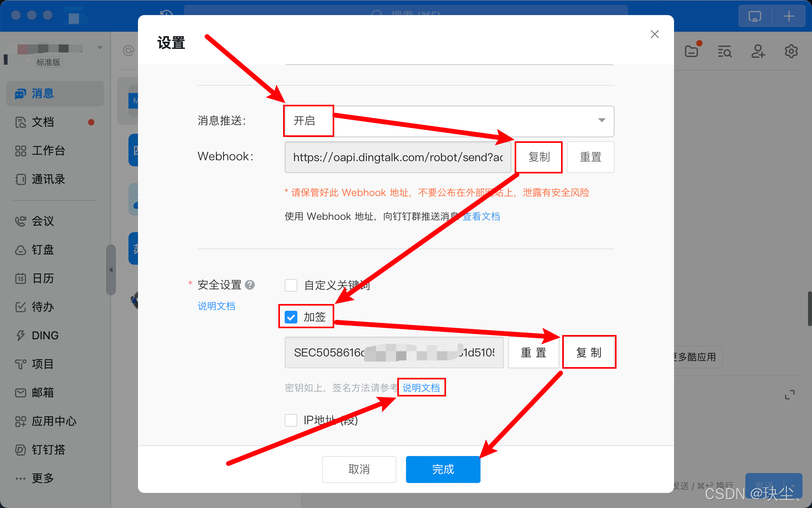Screen dimensions: 812x508
Task: Open 会议 in the sidebar
Action: pyautogui.click(x=55, y=221)
